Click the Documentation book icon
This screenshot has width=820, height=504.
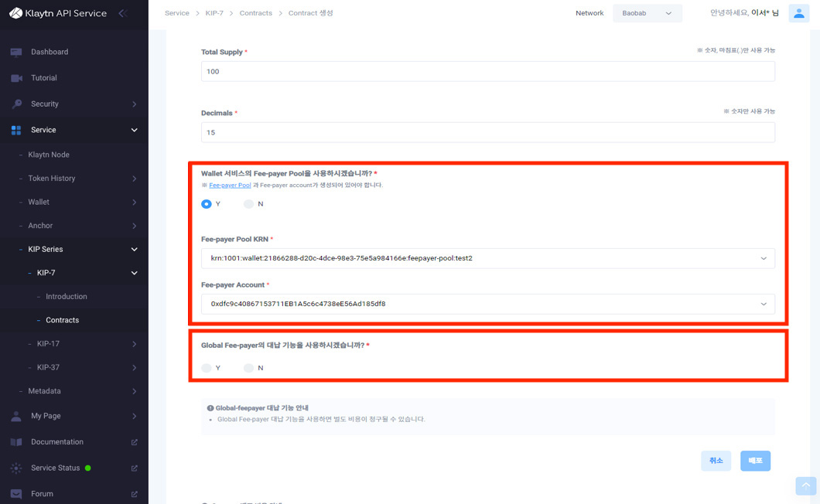pos(16,442)
